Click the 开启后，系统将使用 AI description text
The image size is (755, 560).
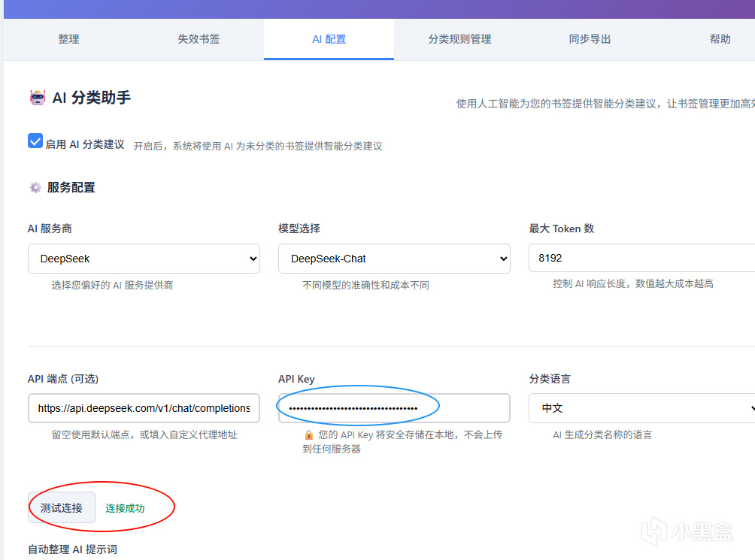(258, 146)
